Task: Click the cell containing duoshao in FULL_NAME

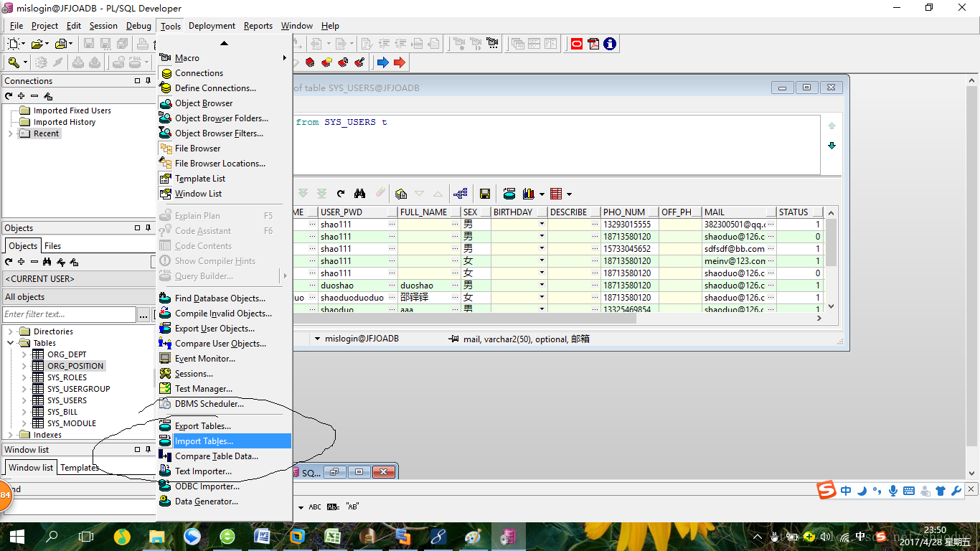Action: [429, 286]
